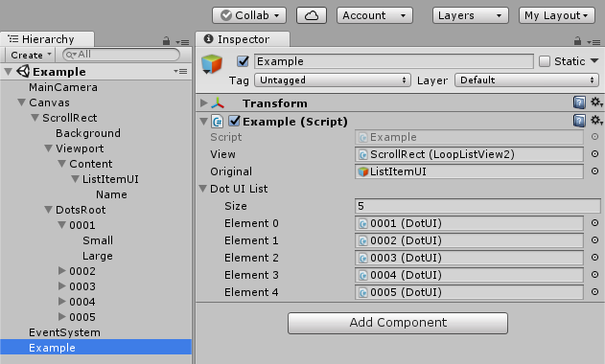Select ListItemUI in the Hierarchy

(110, 179)
